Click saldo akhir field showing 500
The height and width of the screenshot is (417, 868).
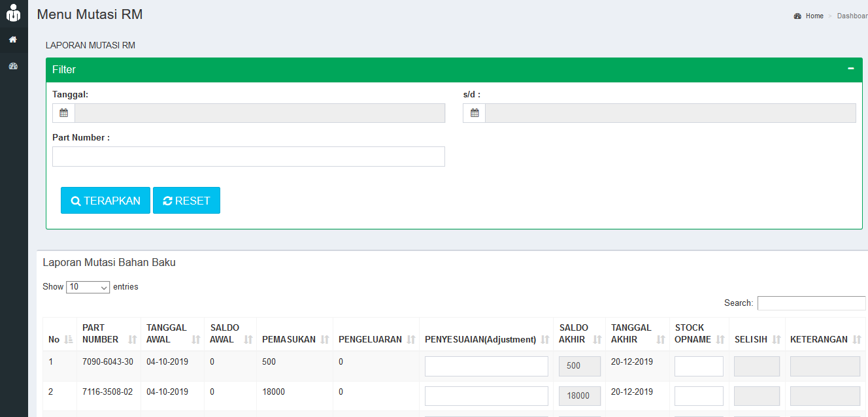point(580,366)
